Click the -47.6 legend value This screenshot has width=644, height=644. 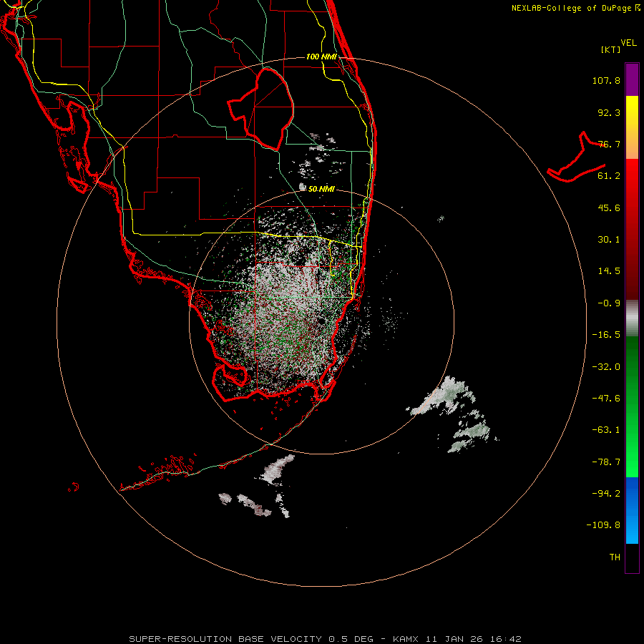point(606,399)
